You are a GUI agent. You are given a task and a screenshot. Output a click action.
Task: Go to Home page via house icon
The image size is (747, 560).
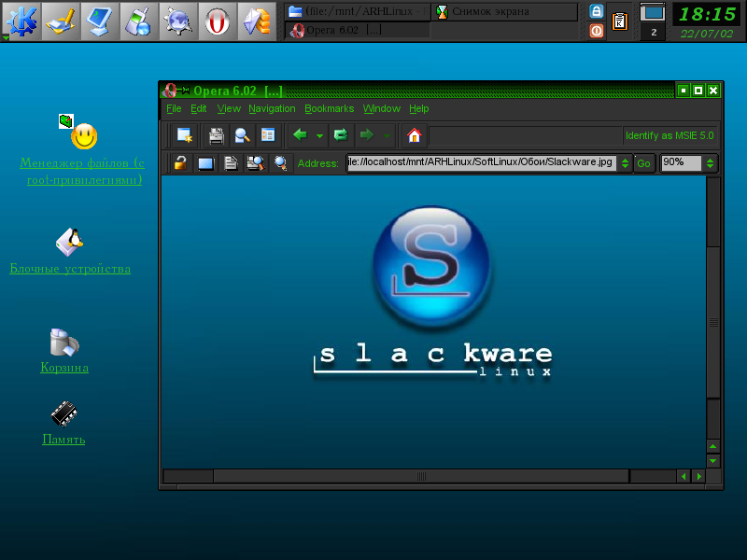tap(415, 135)
